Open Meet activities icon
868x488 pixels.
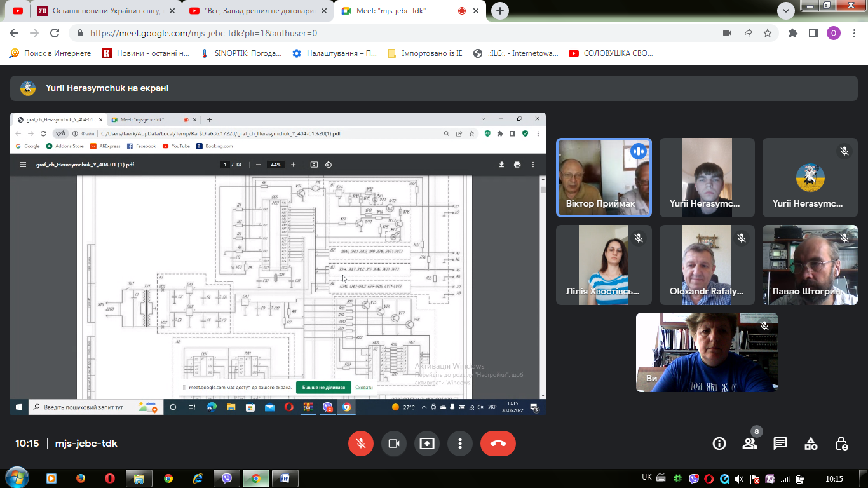click(x=811, y=444)
